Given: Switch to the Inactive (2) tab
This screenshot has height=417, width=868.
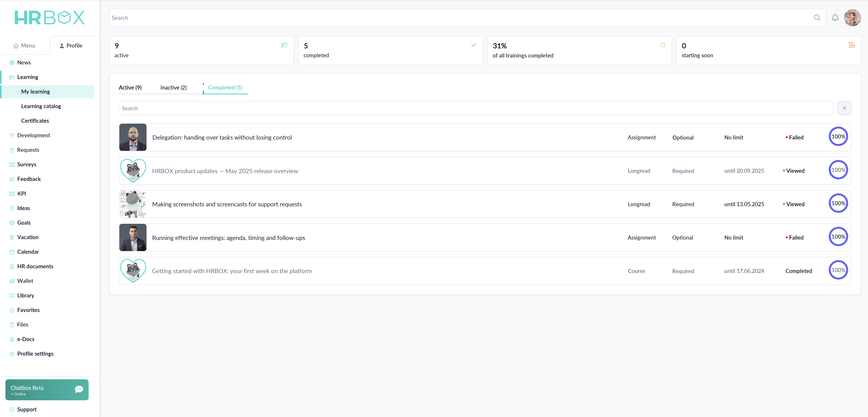Looking at the screenshot, I should click(x=174, y=88).
